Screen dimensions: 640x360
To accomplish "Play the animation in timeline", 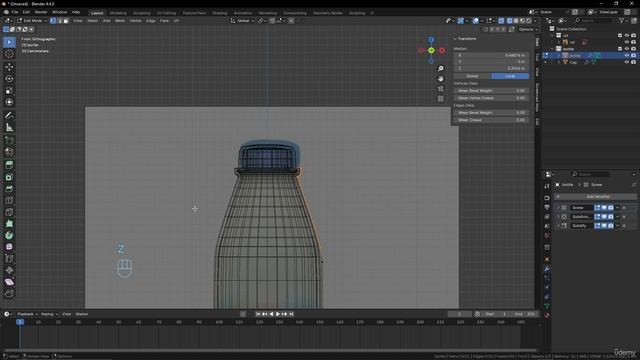I will [278, 314].
